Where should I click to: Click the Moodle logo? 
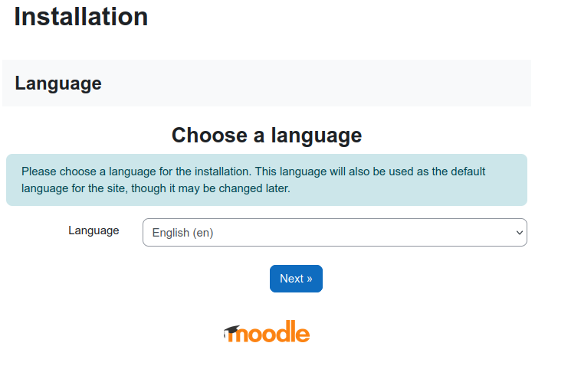point(267,332)
